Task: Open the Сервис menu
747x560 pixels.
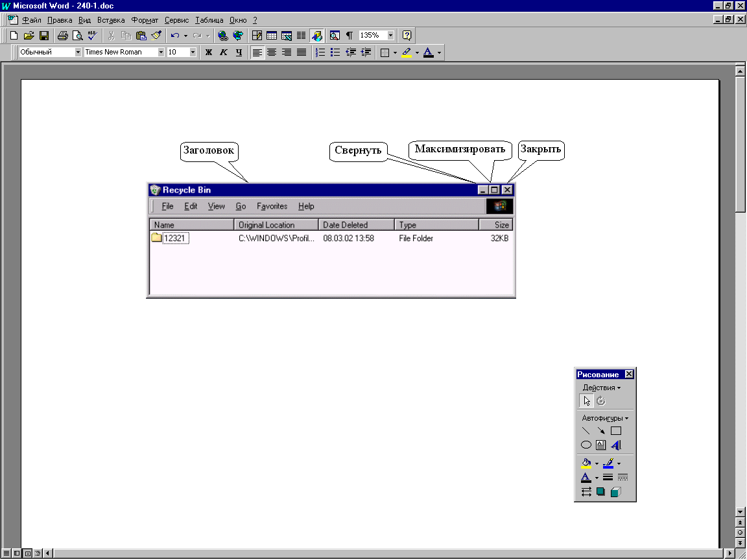Action: (x=177, y=20)
